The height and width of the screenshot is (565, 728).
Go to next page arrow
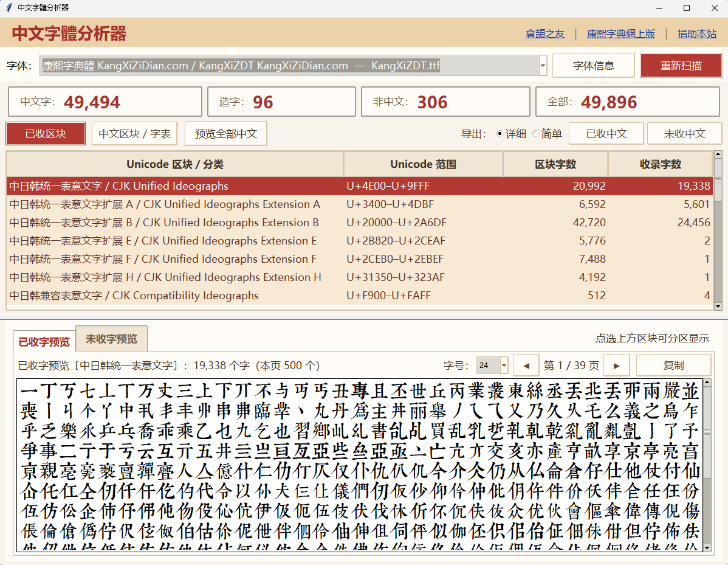[617, 366]
